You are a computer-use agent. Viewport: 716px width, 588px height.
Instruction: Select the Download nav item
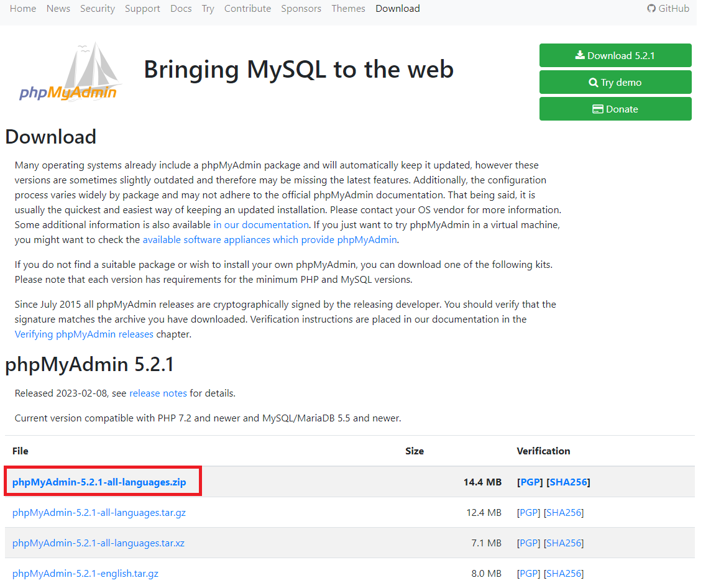[x=398, y=8]
